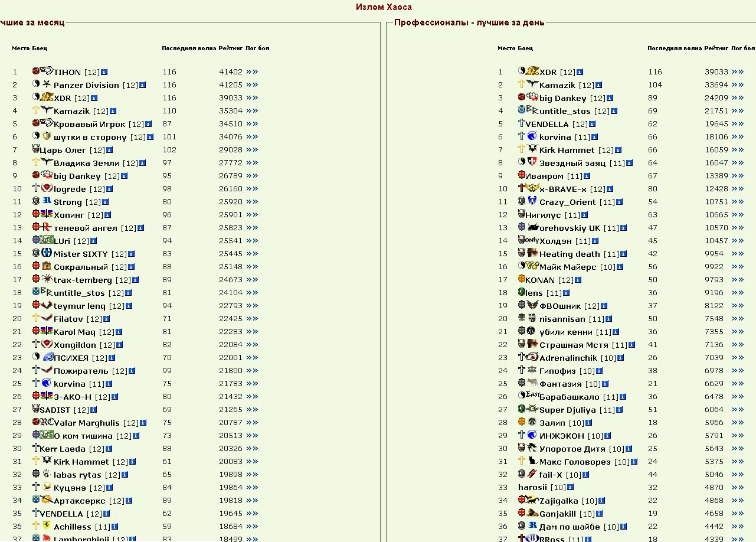Select player Барабашкало
Screen dimensions: 756x542
tap(569, 397)
